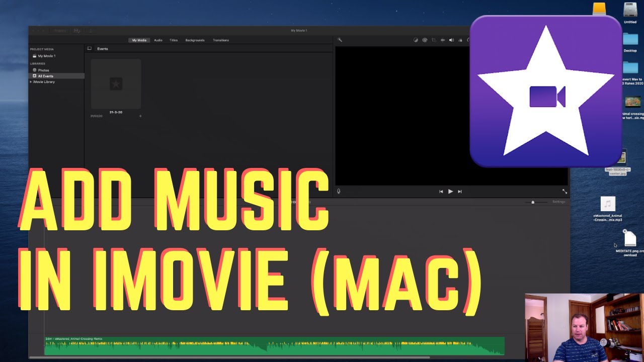
Task: Switch to the Transitions tab
Action: coord(221,40)
